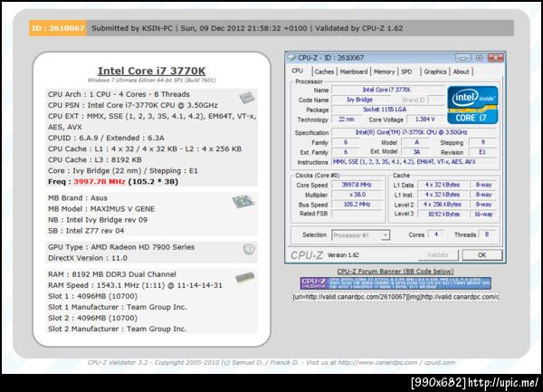Click the Slot 2 : 4096MB (10700) line

tap(93, 318)
